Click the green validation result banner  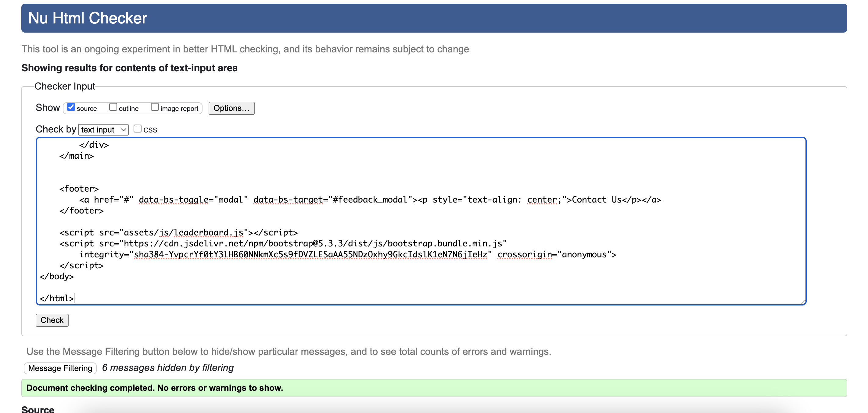tap(433, 387)
